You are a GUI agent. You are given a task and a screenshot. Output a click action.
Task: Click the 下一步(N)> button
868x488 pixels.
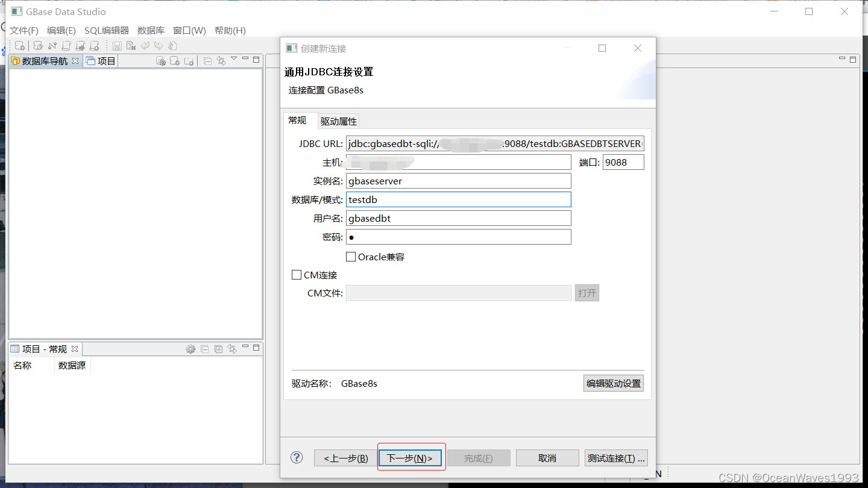point(410,458)
